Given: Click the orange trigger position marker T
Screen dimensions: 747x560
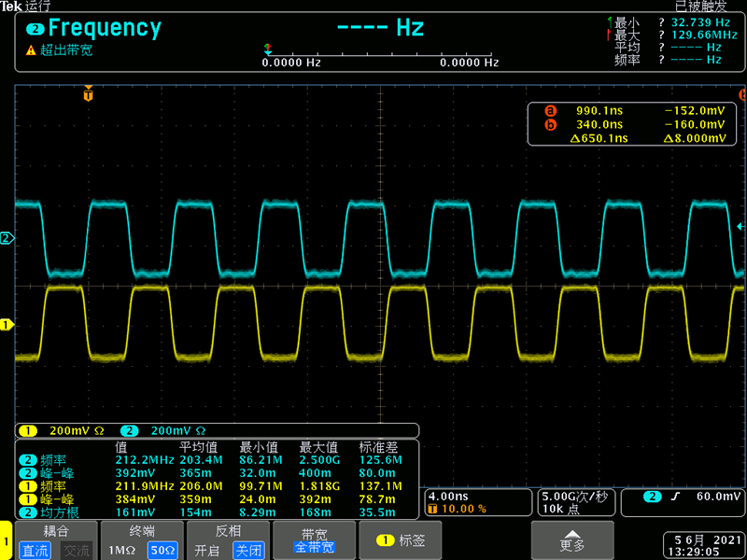Looking at the screenshot, I should pos(89,94).
